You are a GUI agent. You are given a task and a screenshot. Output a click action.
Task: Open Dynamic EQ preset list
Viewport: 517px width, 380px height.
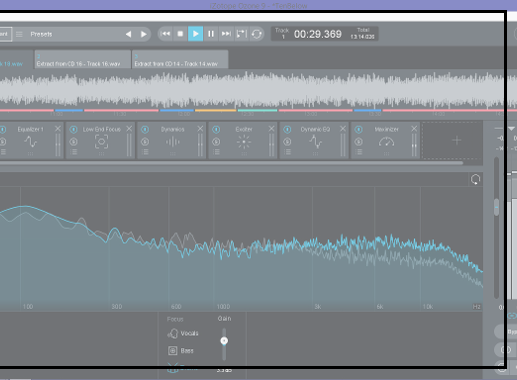[287, 152]
